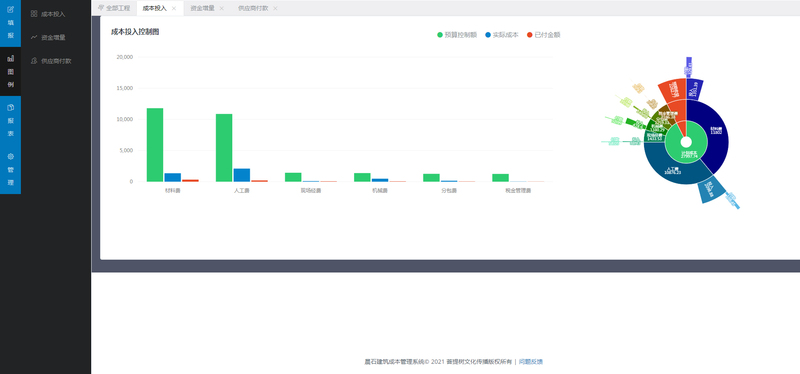Click the 现场经费 axis label
Screen dimensions: 800x374
(311, 191)
